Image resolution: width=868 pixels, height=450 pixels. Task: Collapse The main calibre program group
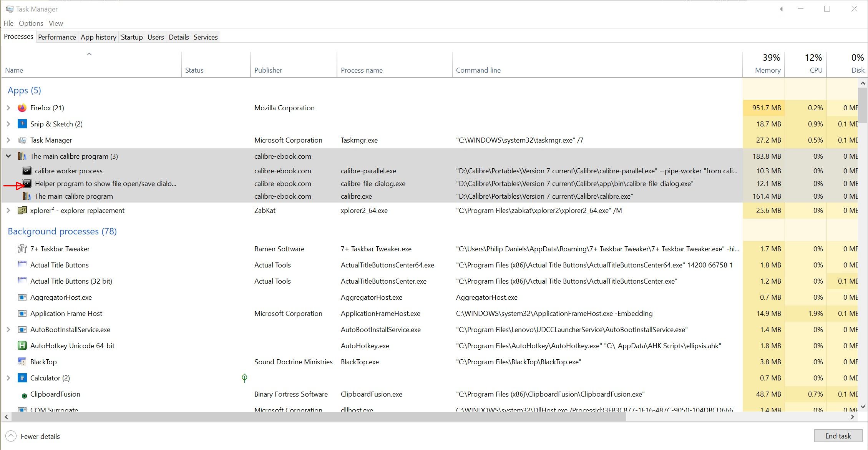point(8,156)
